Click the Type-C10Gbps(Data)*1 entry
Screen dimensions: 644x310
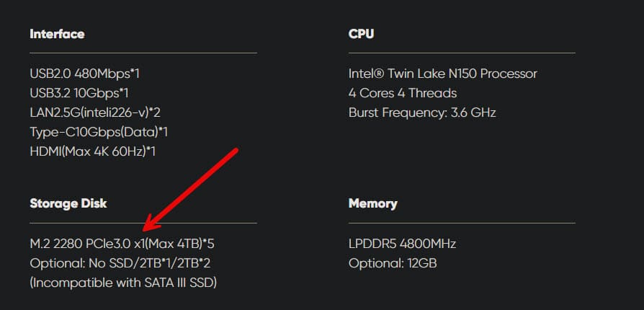(x=99, y=133)
